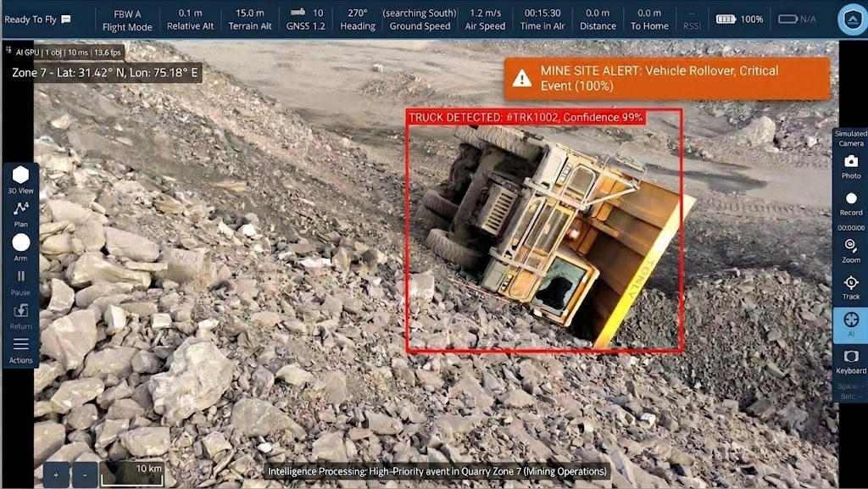This screenshot has height=489, width=868.
Task: Click the 0.0 m Distance readout
Action: pos(598,19)
